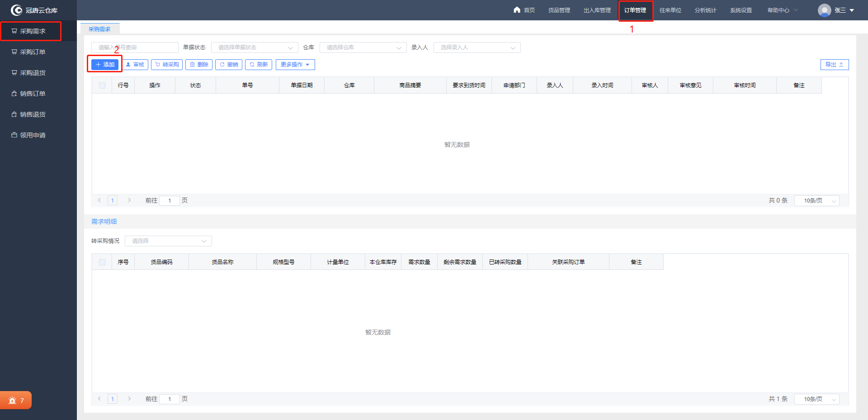Click the 审核 toolbar button
The image size is (868, 420).
click(x=135, y=65)
